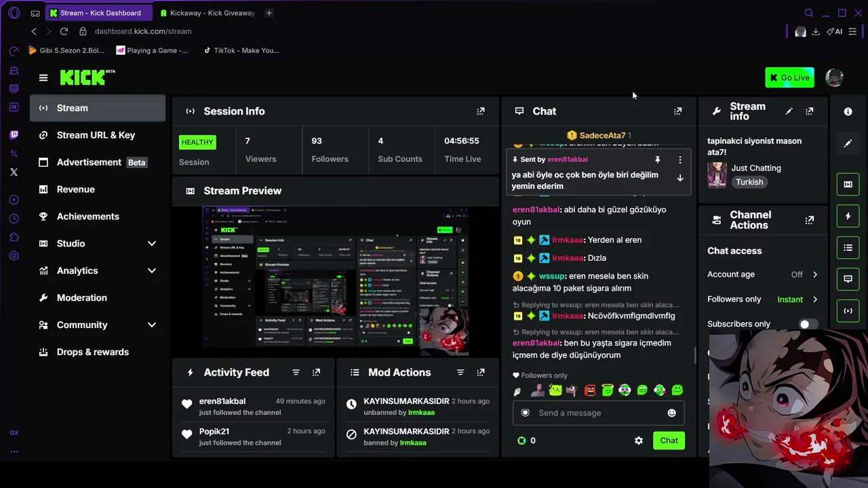Open the Achievements page

point(98,216)
